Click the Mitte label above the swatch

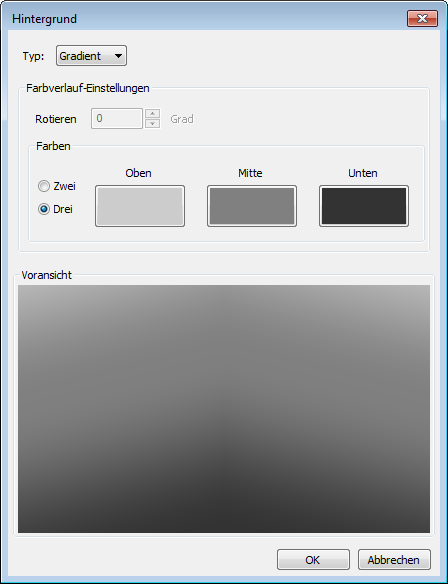coord(250,173)
